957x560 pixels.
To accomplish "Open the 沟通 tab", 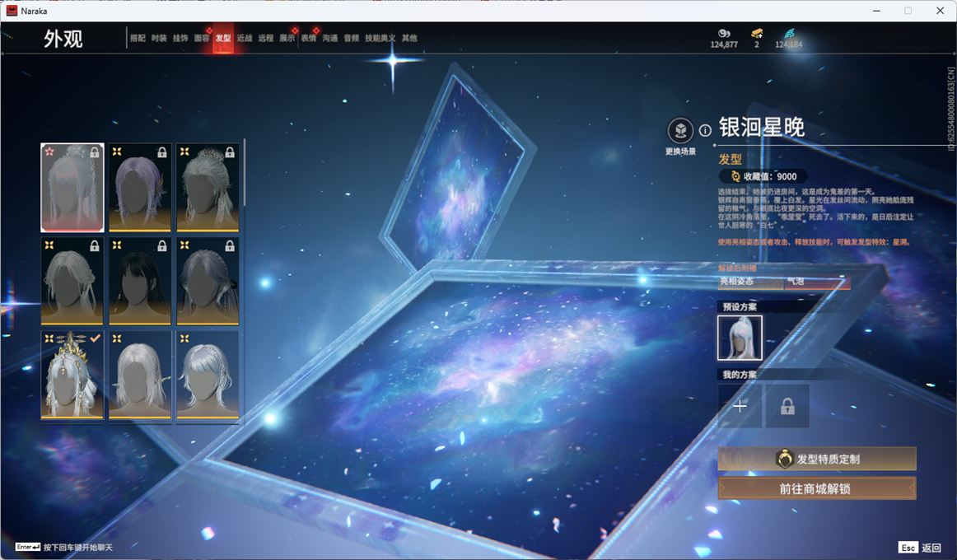I will tap(329, 38).
